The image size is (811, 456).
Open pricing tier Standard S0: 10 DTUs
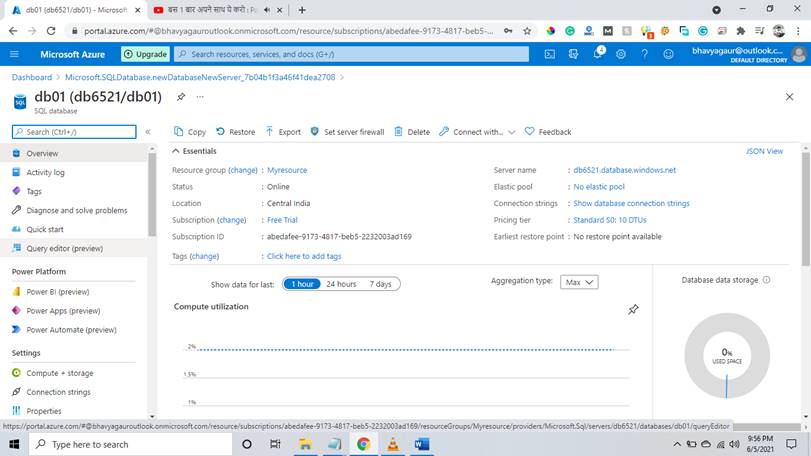[x=610, y=220]
